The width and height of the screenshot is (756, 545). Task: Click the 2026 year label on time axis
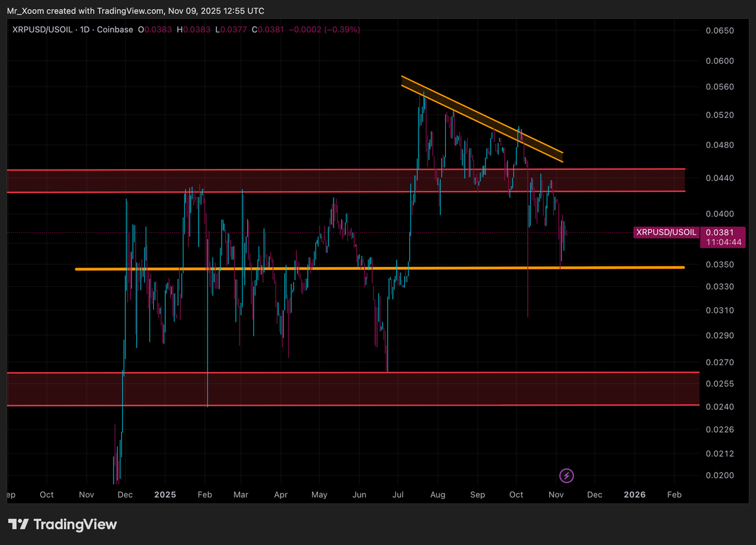634,495
